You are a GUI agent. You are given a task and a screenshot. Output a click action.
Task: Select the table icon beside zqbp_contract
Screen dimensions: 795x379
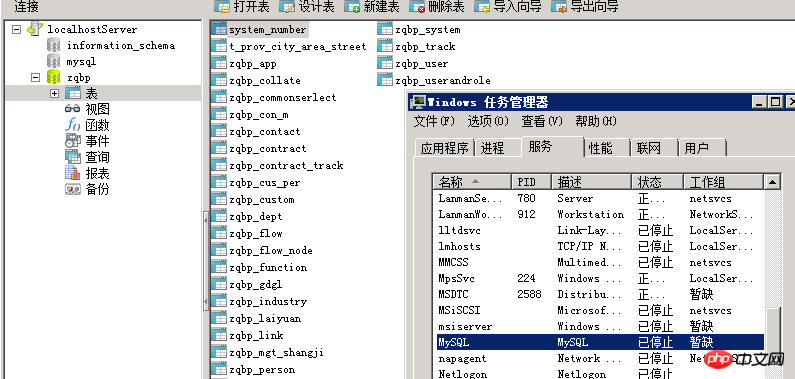219,148
